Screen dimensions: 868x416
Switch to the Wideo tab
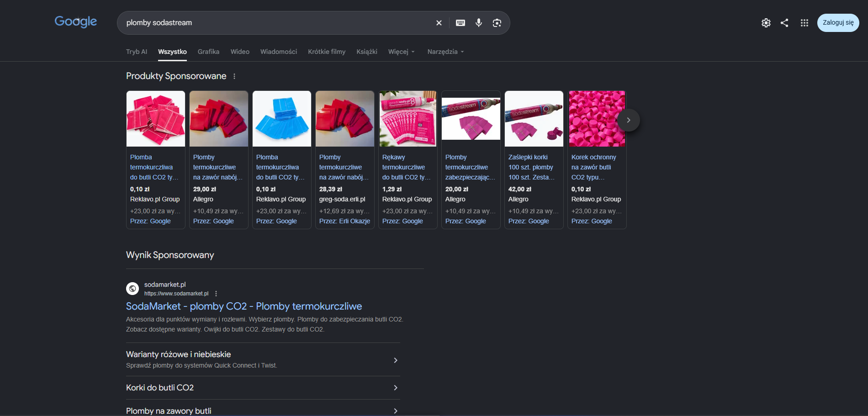coord(240,52)
